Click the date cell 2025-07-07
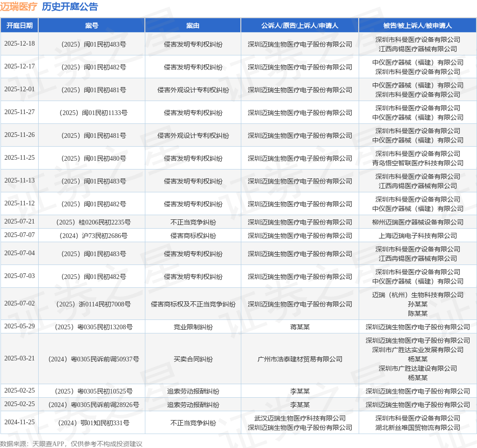This screenshot has width=477, height=448. click(20, 235)
